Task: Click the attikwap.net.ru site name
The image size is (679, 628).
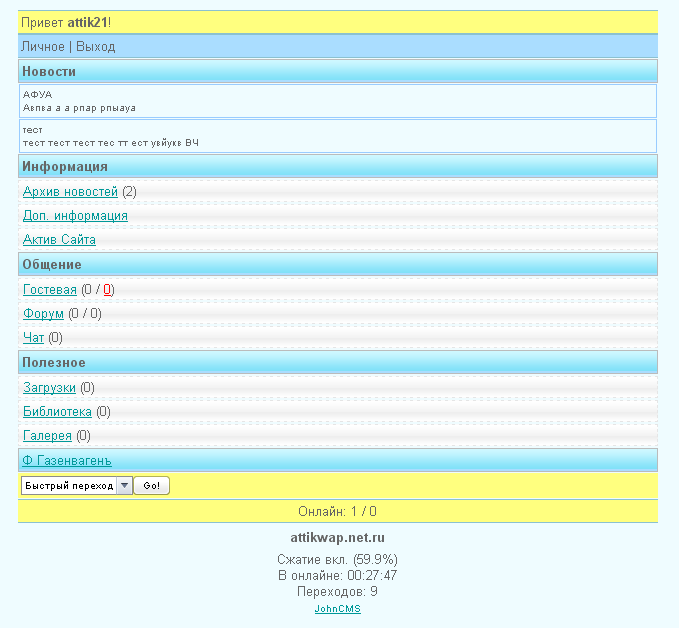Action: click(337, 538)
